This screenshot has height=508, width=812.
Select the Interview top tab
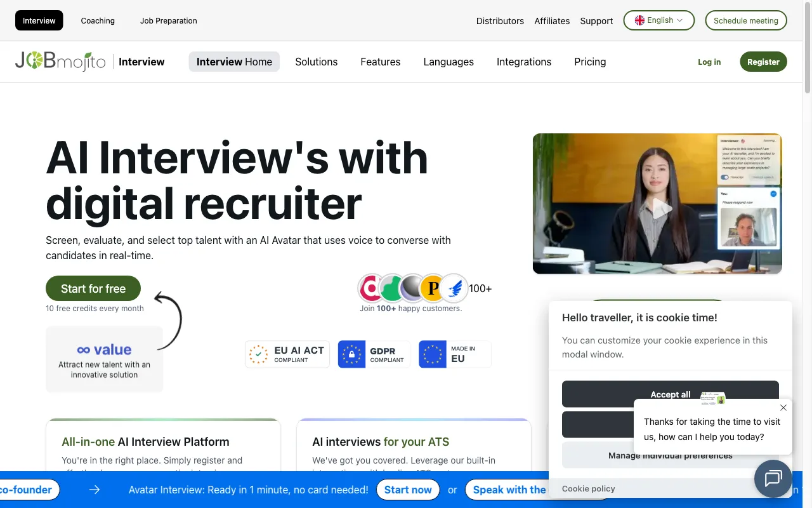pos(39,20)
